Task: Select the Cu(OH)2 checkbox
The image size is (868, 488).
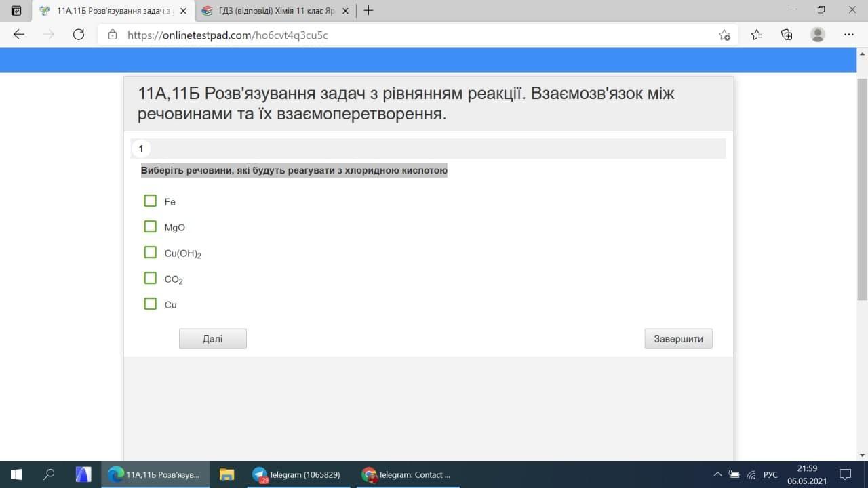Action: (x=151, y=253)
